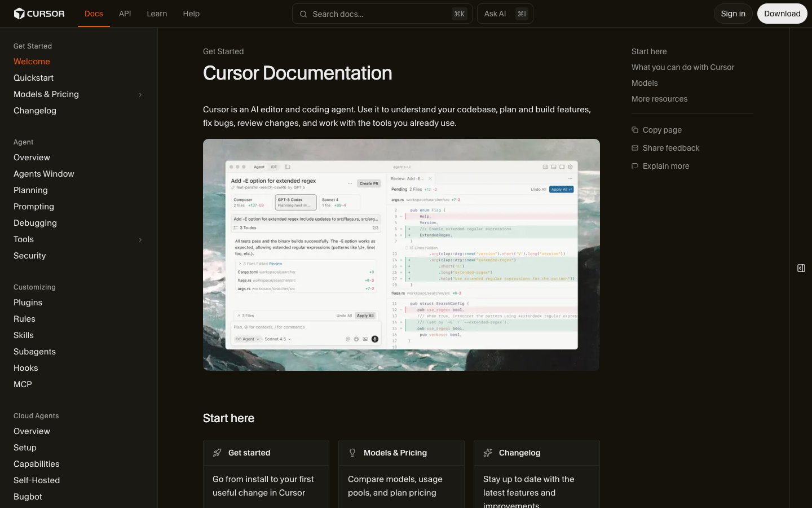The image size is (812, 508).
Task: Expand the Tools sidebar chevron
Action: [x=140, y=240]
